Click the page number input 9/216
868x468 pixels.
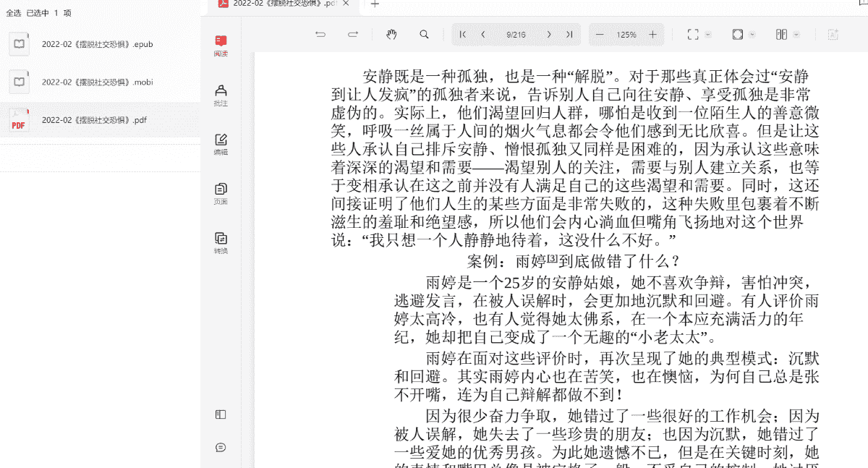pyautogui.click(x=516, y=35)
